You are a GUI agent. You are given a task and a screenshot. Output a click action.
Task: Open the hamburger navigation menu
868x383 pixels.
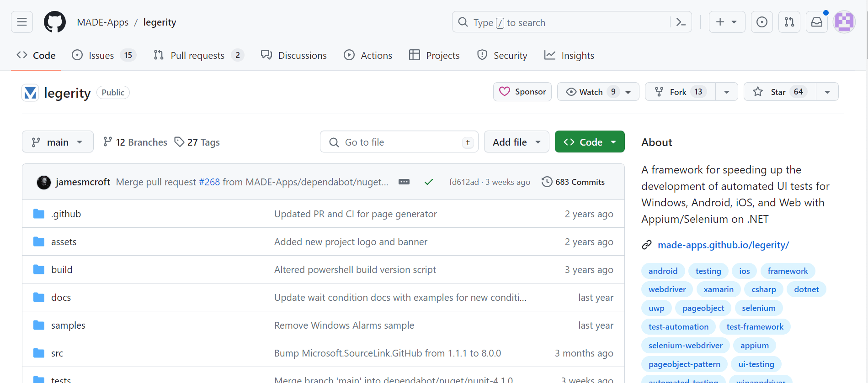[x=22, y=22]
